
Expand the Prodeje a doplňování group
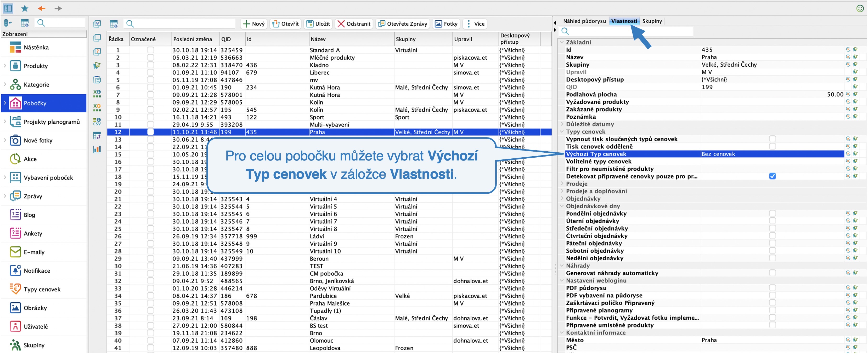point(562,191)
